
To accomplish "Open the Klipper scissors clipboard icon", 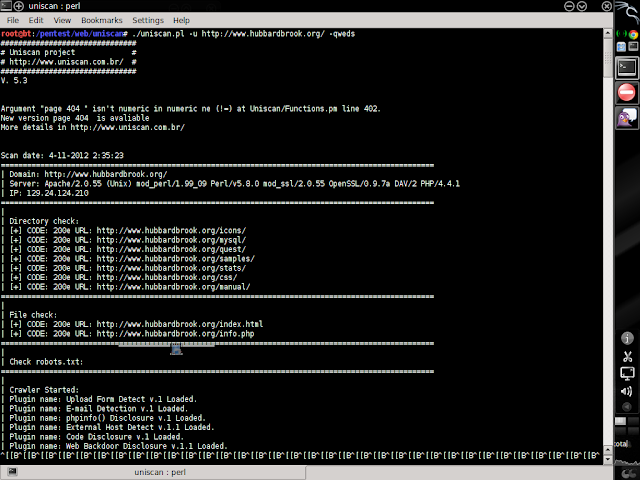I will pos(627,356).
